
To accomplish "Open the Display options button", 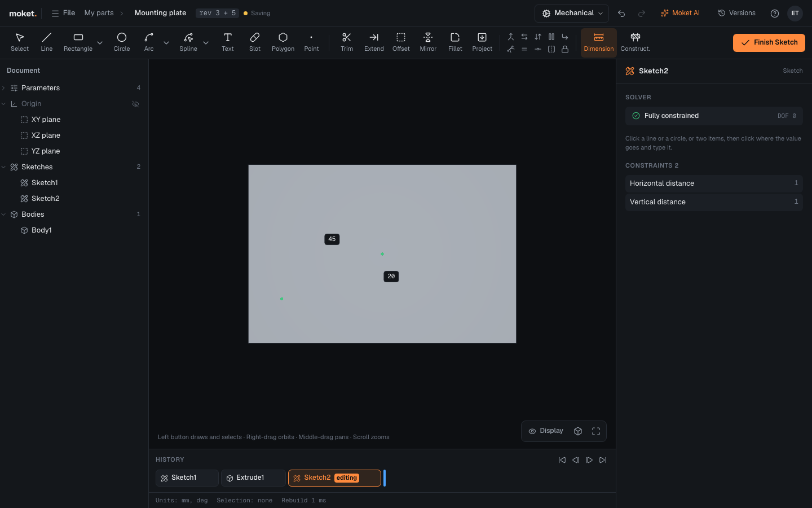I will tap(546, 431).
